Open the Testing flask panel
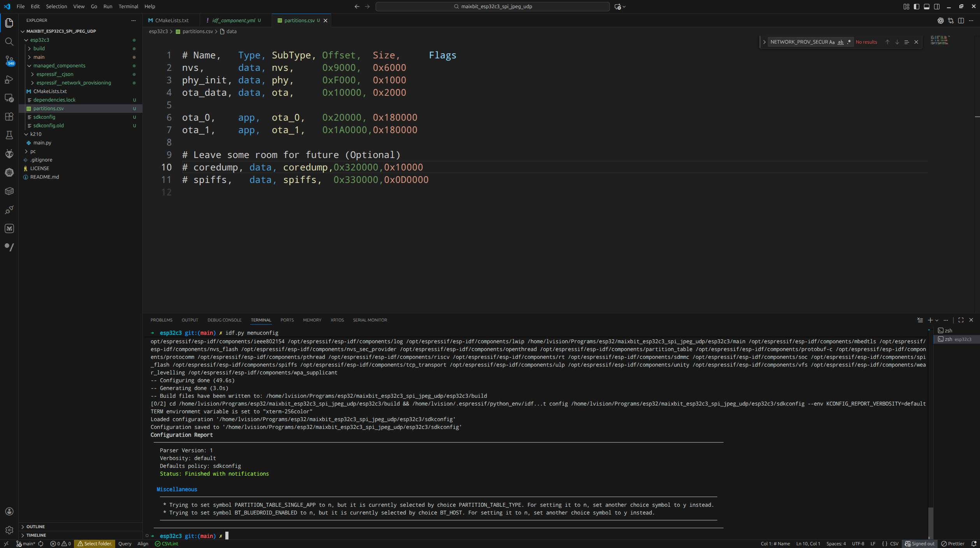Viewport: 980px width, 548px height. [9, 135]
